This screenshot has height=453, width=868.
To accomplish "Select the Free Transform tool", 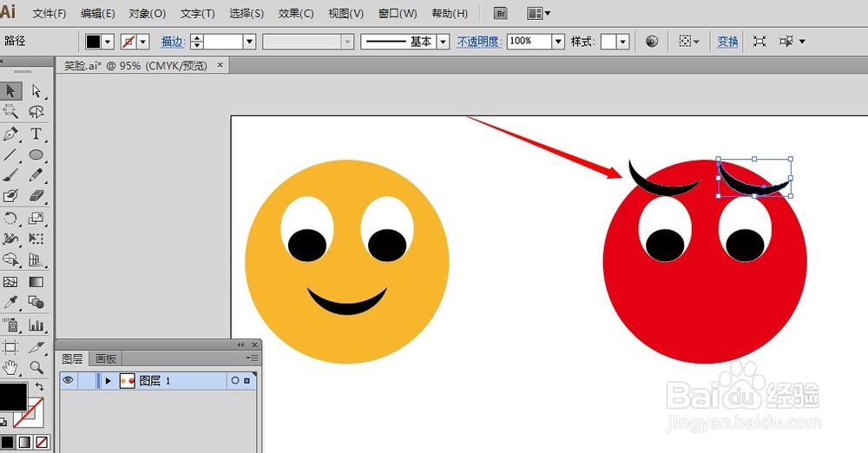I will (x=36, y=239).
